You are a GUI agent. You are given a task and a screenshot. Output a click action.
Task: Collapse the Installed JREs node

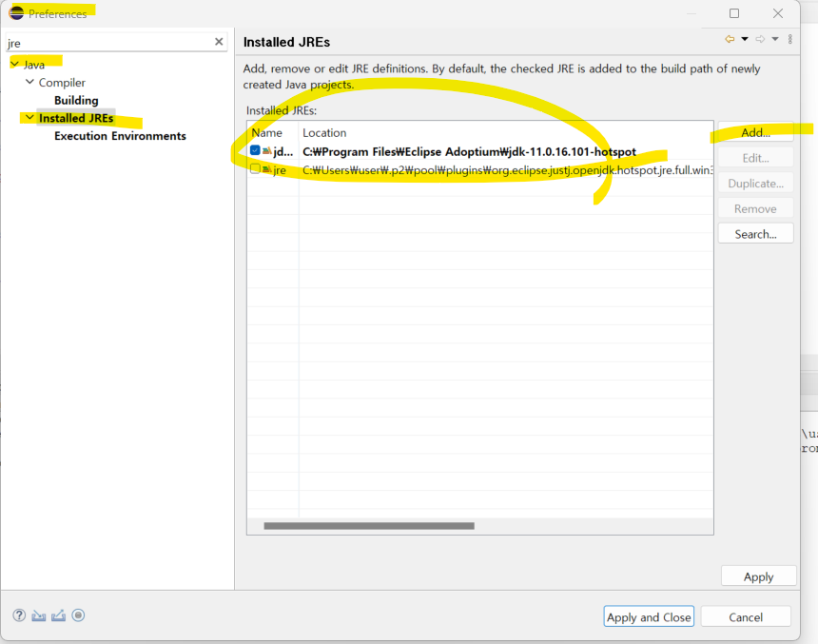point(29,117)
